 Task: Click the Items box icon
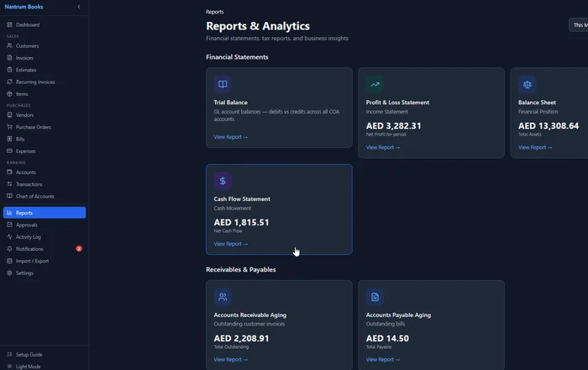pyautogui.click(x=9, y=94)
